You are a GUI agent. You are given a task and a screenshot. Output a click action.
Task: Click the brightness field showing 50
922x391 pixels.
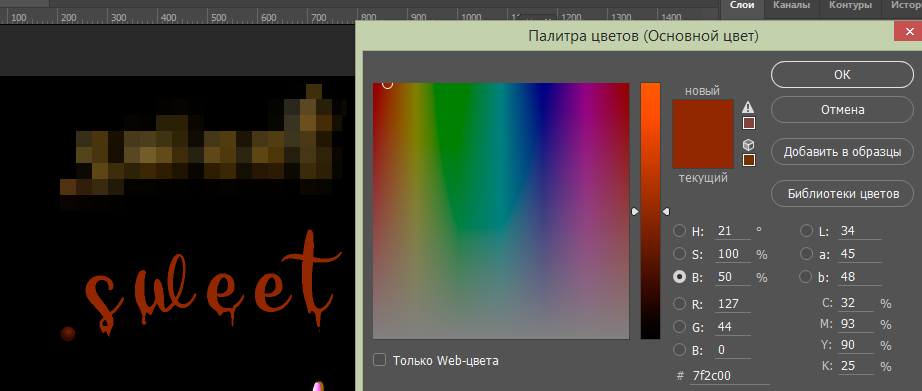click(733, 277)
